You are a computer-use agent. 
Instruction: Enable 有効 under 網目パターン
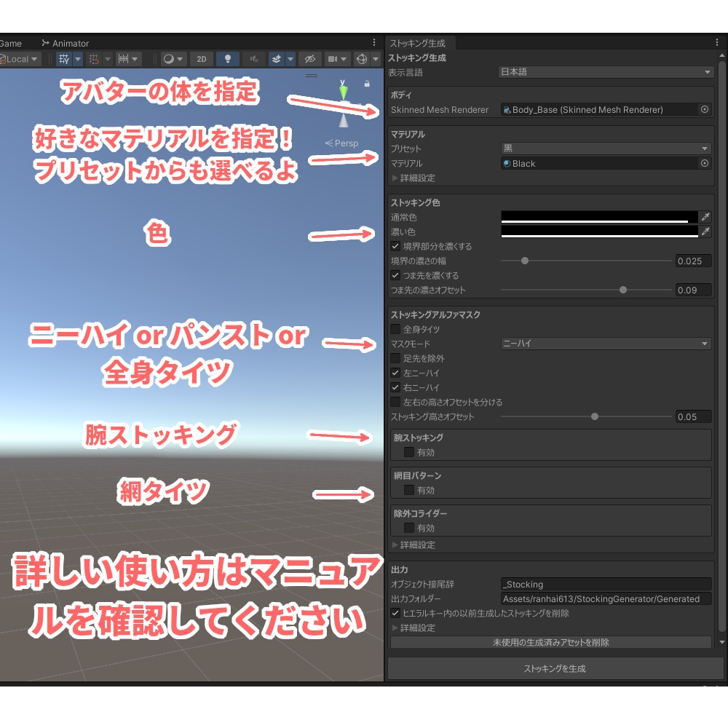click(x=409, y=490)
